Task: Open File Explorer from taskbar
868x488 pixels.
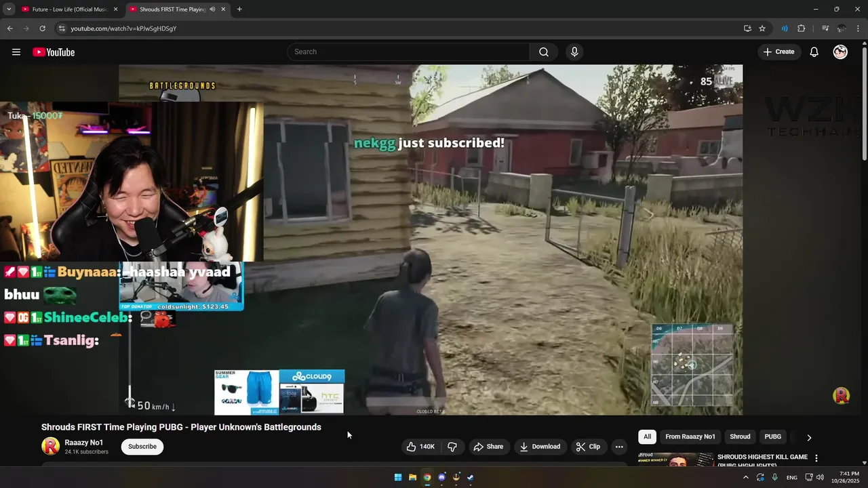Action: pos(412,477)
